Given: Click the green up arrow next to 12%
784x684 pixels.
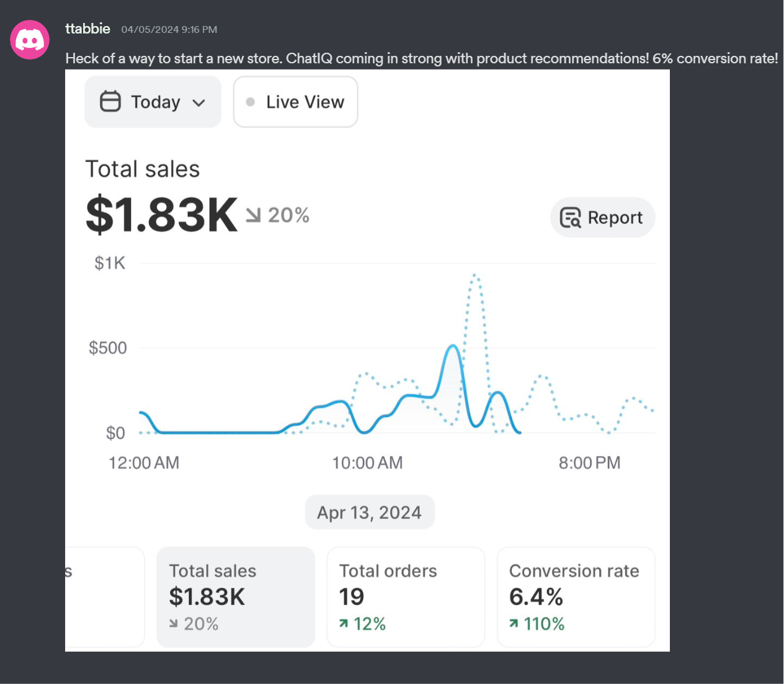Looking at the screenshot, I should pos(344,624).
